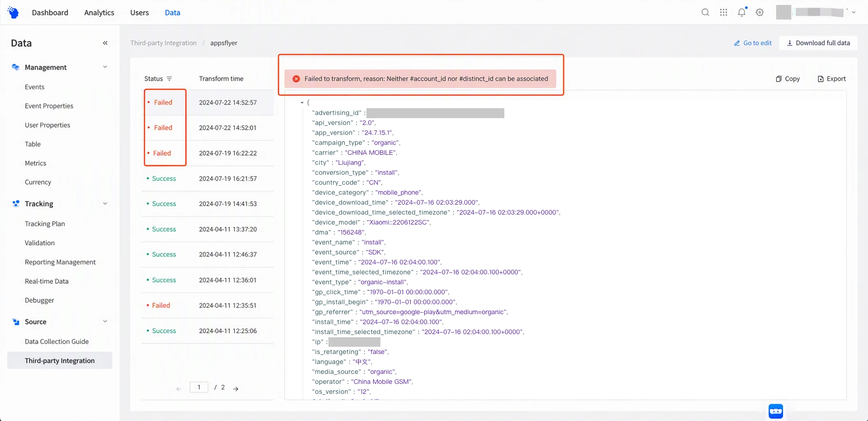The height and width of the screenshot is (421, 868).
Task: Collapse the JSON root object triangle
Action: click(302, 103)
